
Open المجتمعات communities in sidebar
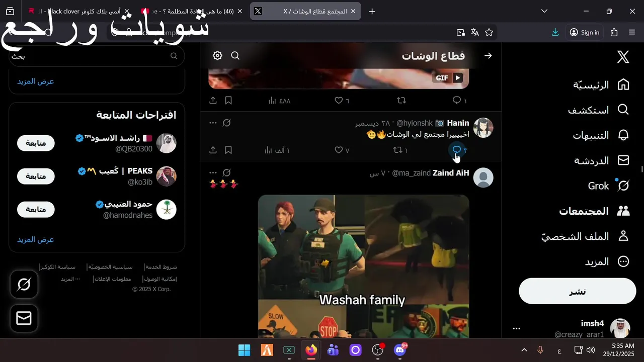click(594, 211)
